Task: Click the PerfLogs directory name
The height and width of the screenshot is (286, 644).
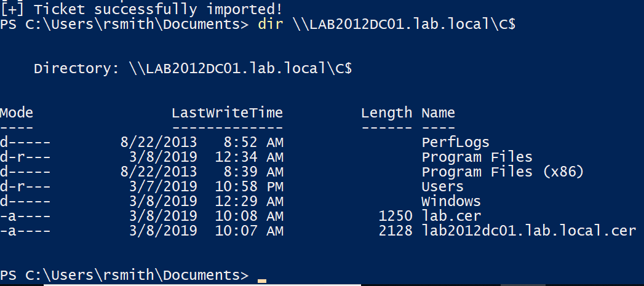Action: click(x=455, y=142)
